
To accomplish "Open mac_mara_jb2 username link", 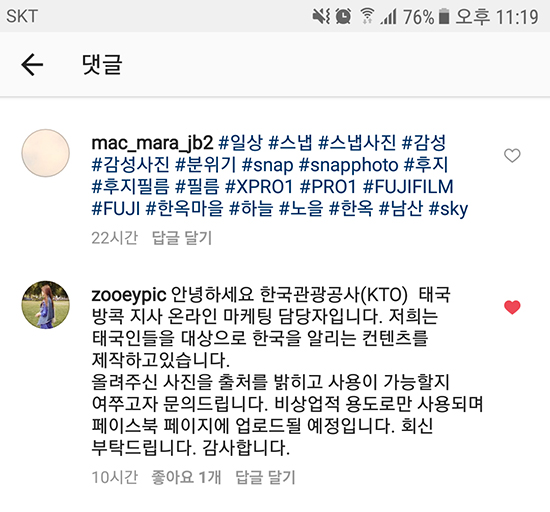I will point(152,143).
